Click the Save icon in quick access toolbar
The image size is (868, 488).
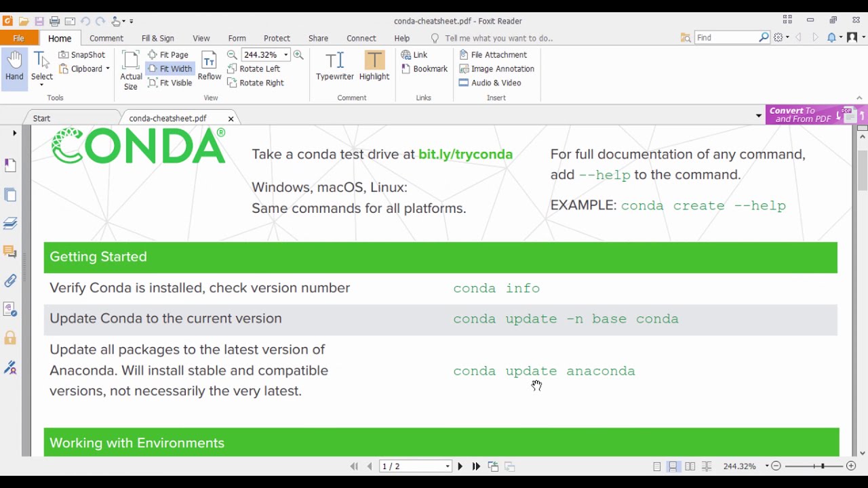pos(39,21)
